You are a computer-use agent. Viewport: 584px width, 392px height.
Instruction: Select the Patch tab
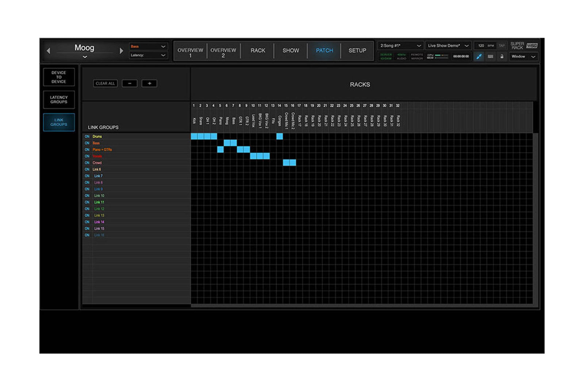click(324, 51)
